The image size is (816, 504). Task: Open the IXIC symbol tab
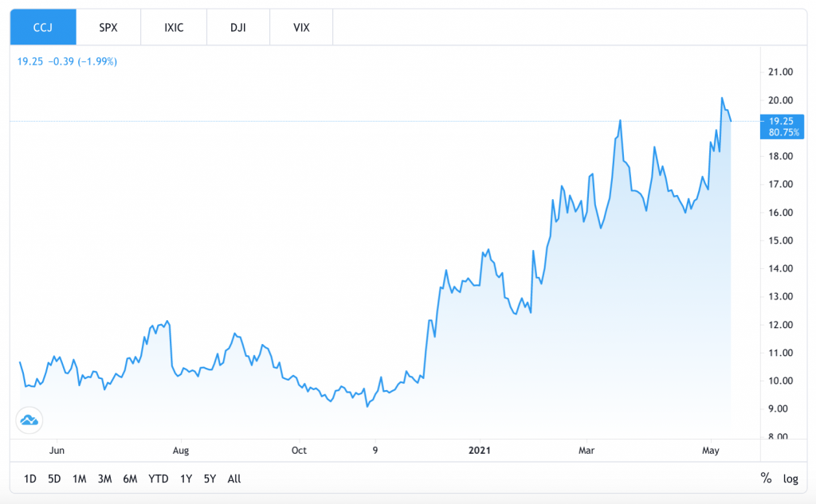pyautogui.click(x=173, y=27)
